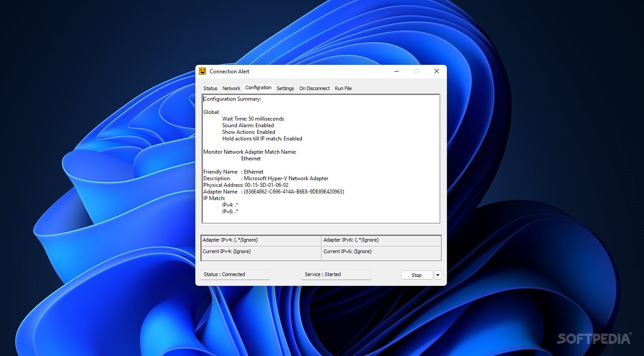Click the 'Current IPv4: (Ignore)' cell
The width and height of the screenshot is (644, 356).
coord(261,253)
